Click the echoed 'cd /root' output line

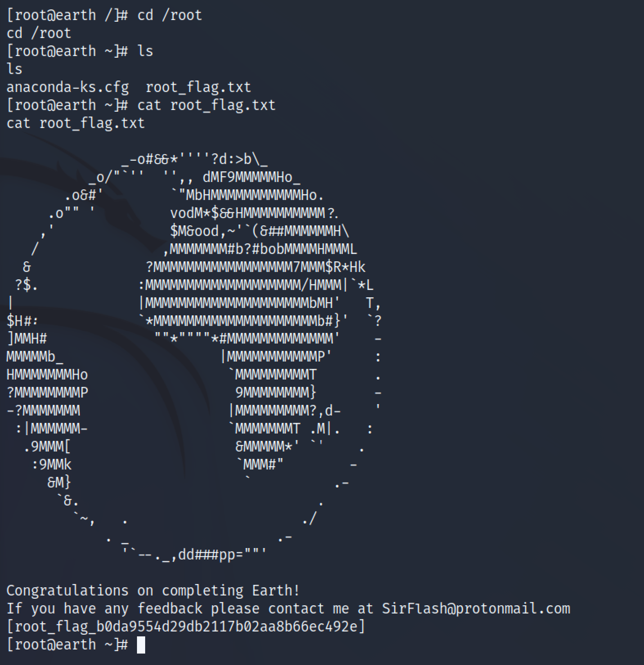[39, 33]
